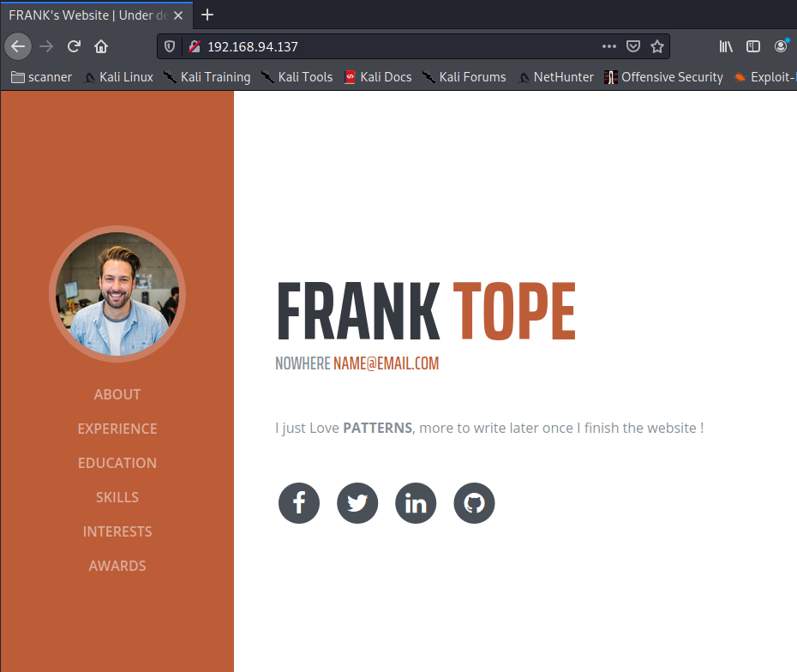Viewport: 797px width, 672px height.
Task: Select the FRANK's Website tab
Action: [x=97, y=15]
